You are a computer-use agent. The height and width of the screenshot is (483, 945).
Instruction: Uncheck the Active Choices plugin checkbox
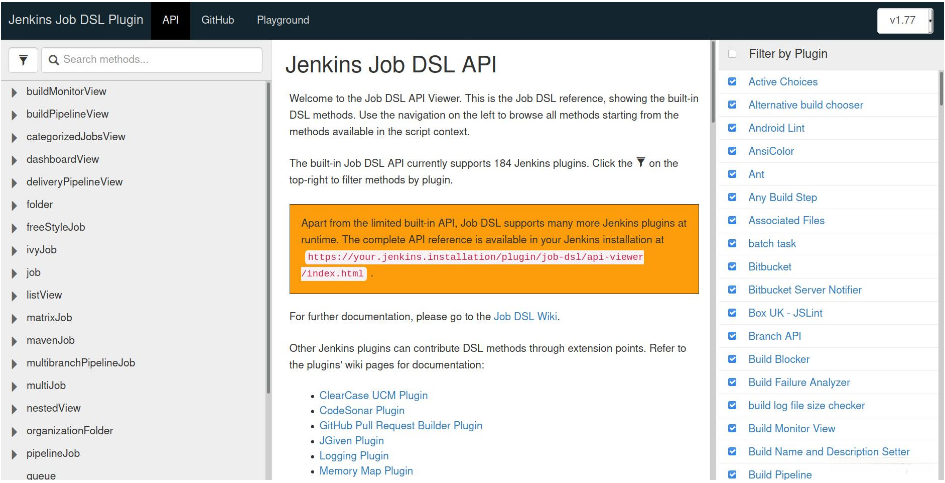(x=733, y=82)
